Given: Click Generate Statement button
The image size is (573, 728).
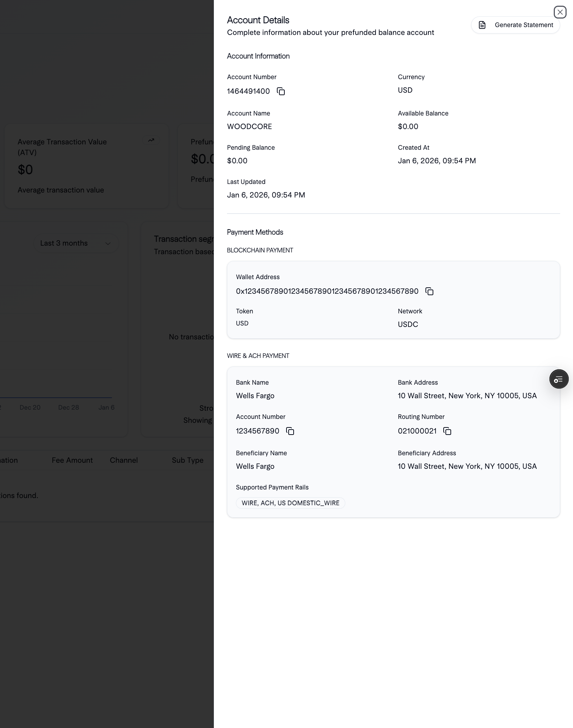Looking at the screenshot, I should (x=515, y=25).
